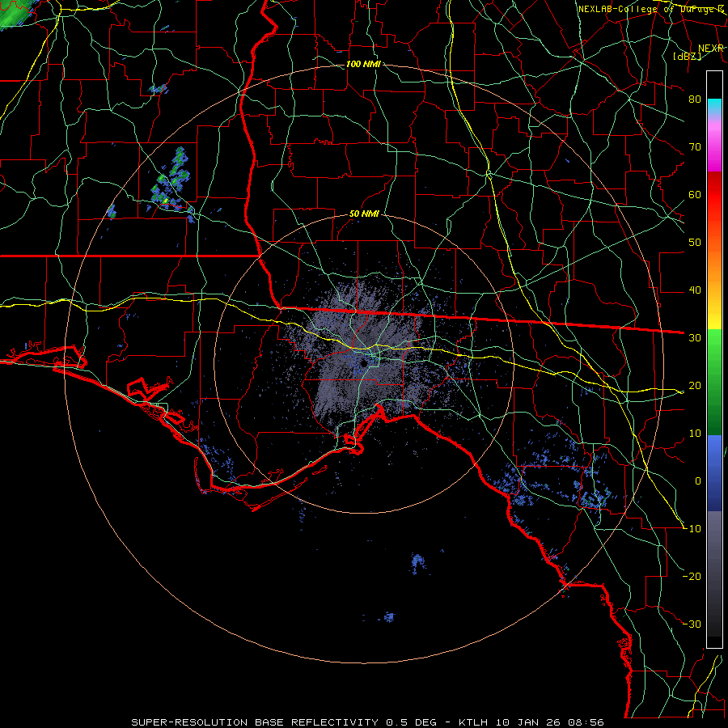This screenshot has width=728, height=728.
Task: Click the 20 value on the dBZ scale
Action: point(695,386)
